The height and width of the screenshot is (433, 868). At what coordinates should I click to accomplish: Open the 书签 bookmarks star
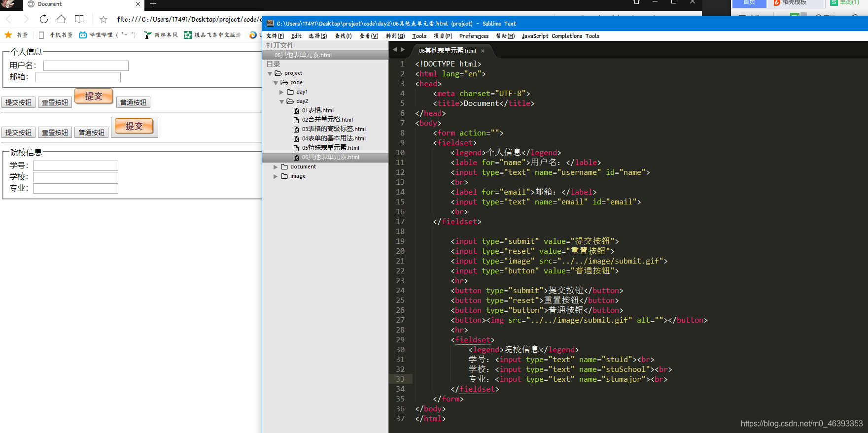pos(16,35)
